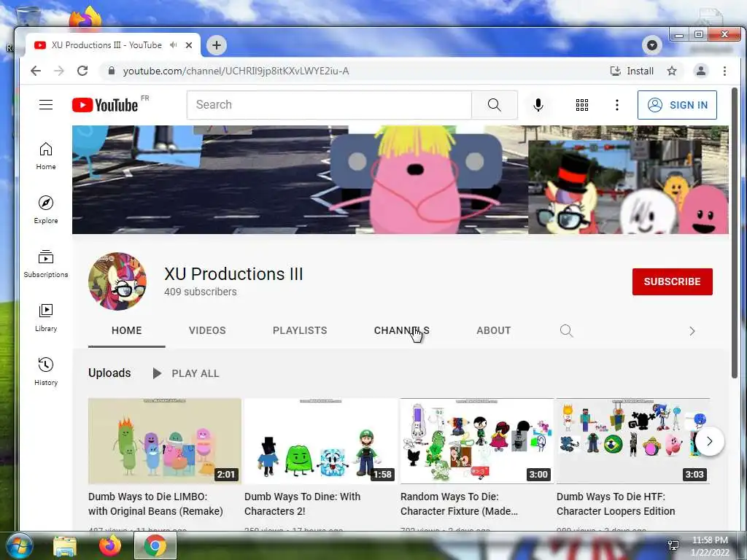Viewport: 747px width, 560px height.
Task: Open Dumb Ways to Die LIMBO title
Action: (x=155, y=503)
